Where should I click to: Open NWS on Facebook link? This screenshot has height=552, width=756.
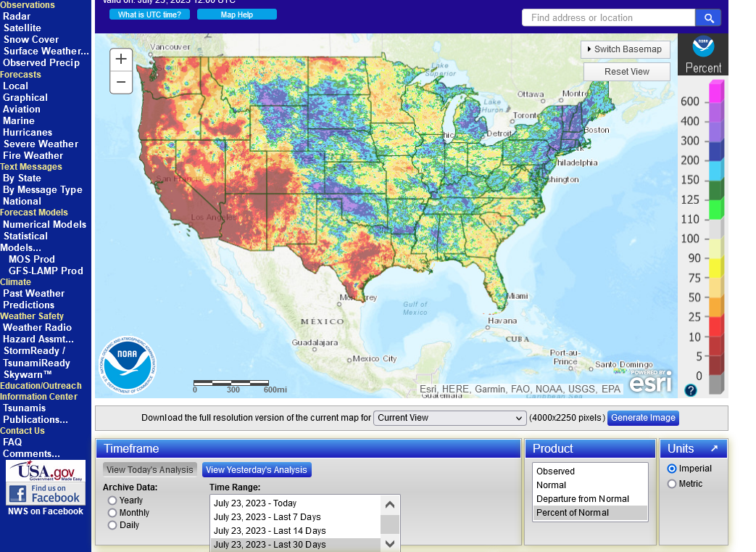tap(46, 511)
